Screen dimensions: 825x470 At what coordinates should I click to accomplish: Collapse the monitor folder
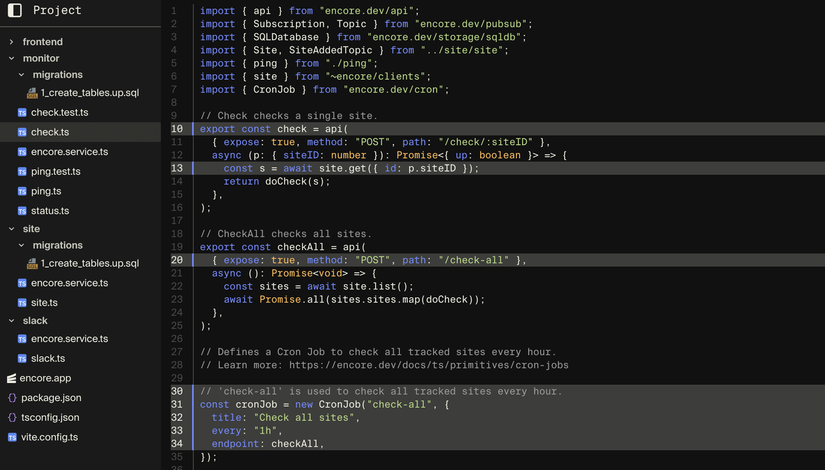pos(12,58)
